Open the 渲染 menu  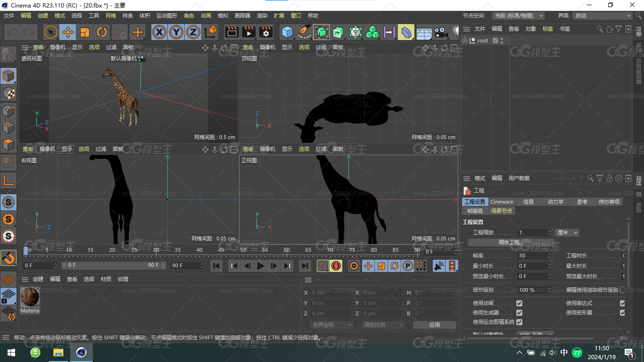tap(262, 16)
